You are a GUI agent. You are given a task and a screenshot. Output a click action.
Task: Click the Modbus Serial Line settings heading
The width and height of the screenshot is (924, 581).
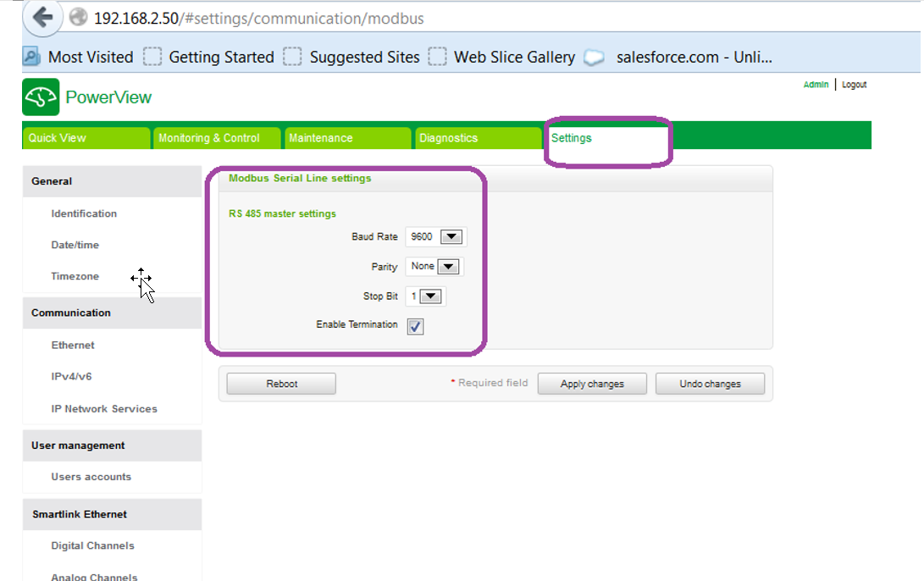[300, 178]
